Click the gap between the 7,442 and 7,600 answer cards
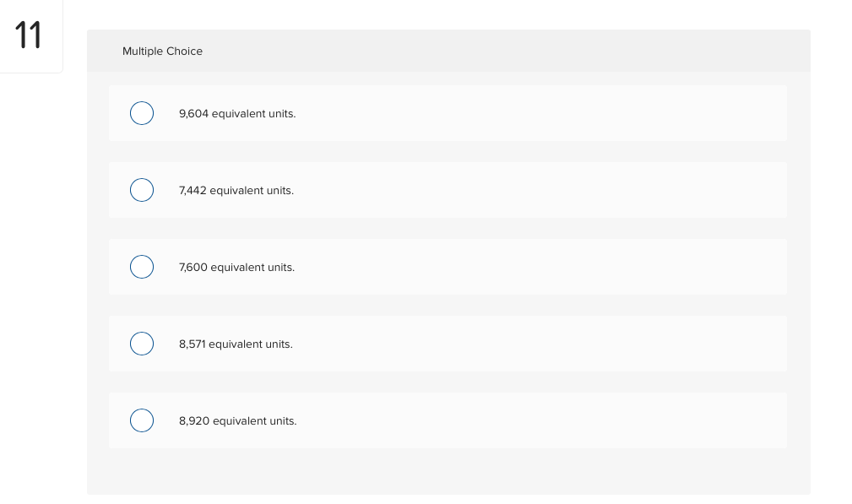 pos(448,228)
